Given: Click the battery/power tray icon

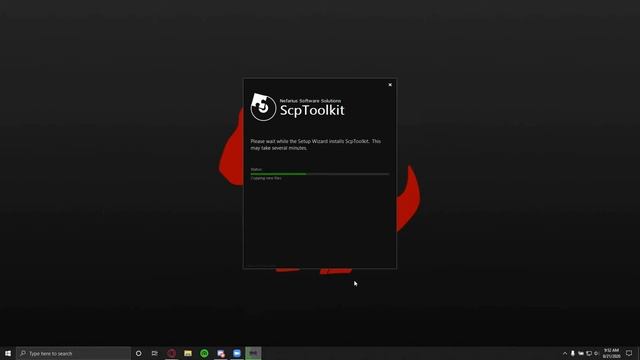Looking at the screenshot, I should 581,353.
